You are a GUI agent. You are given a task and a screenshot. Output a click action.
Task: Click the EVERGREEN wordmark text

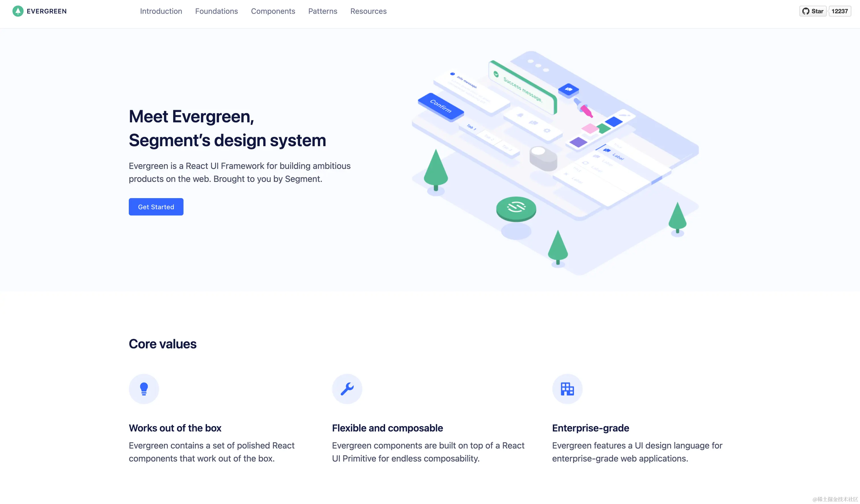pyautogui.click(x=47, y=11)
